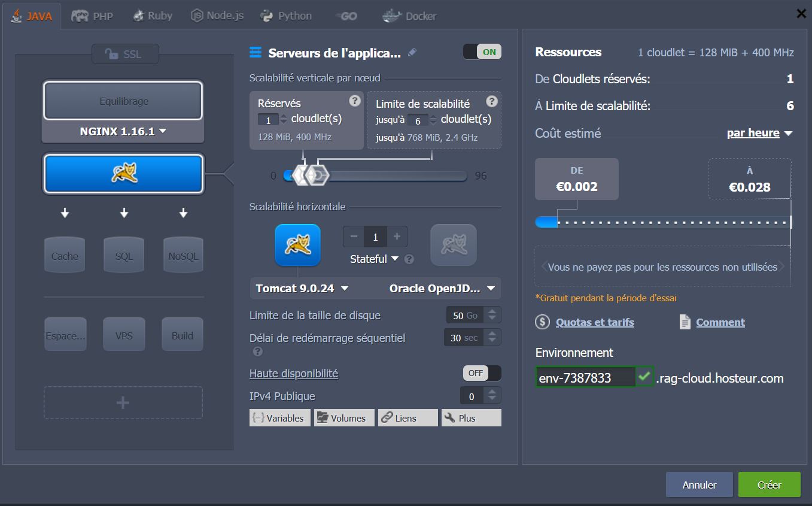Switch to the PHP tab
Screen dimensions: 812x506
92,16
